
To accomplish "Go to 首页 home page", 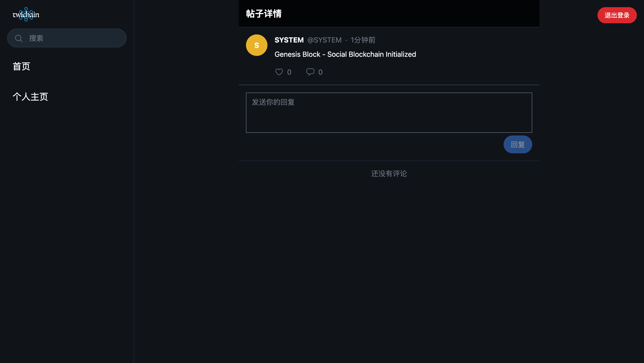I will tap(21, 66).
